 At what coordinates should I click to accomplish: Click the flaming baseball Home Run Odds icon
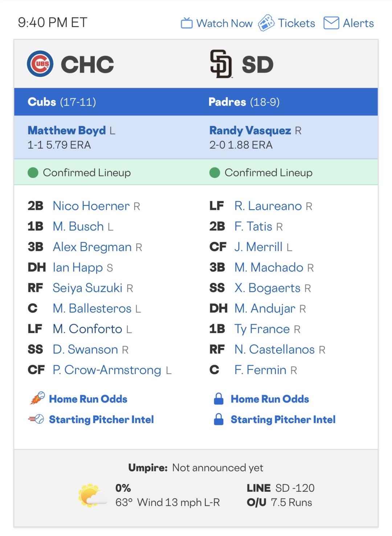pyautogui.click(x=37, y=399)
